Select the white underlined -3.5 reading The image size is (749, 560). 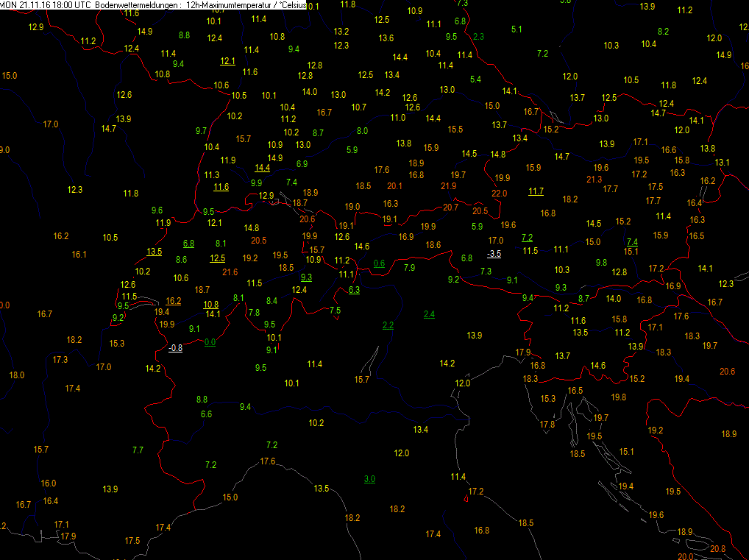[x=494, y=254]
